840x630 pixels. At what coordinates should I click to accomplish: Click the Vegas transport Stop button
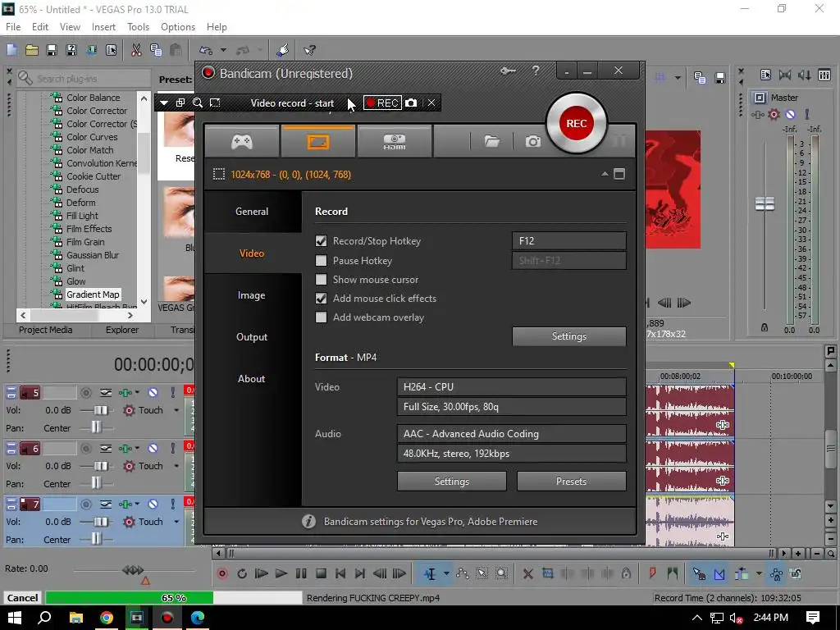321,573
